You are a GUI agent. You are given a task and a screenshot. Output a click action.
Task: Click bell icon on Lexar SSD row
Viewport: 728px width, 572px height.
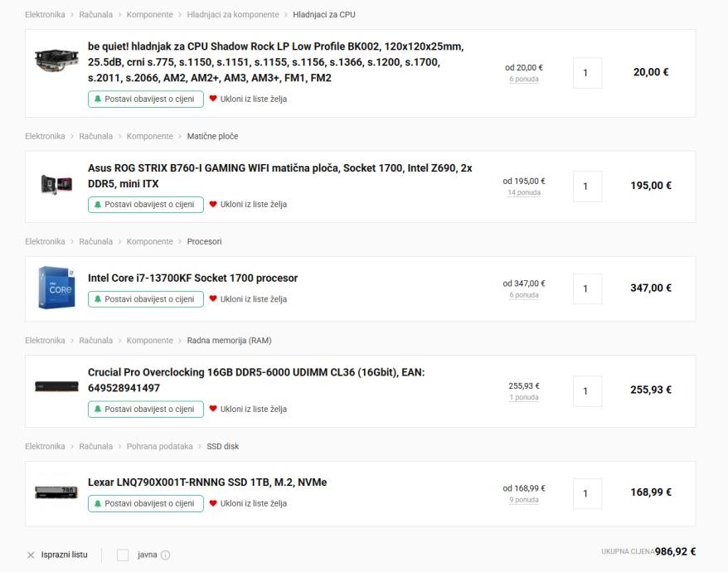point(98,503)
